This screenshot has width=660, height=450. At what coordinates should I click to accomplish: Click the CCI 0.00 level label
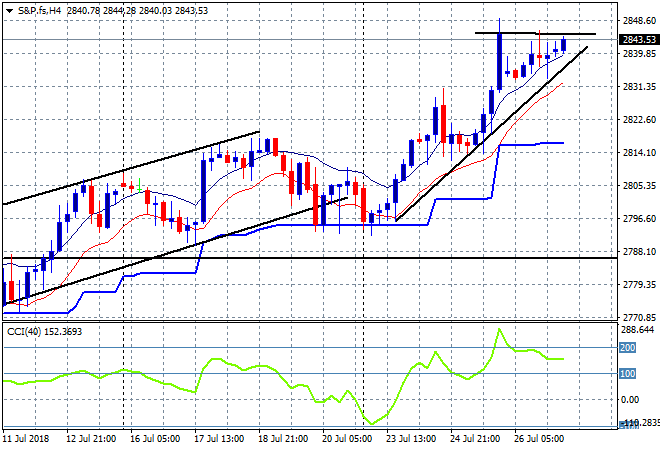click(x=630, y=399)
